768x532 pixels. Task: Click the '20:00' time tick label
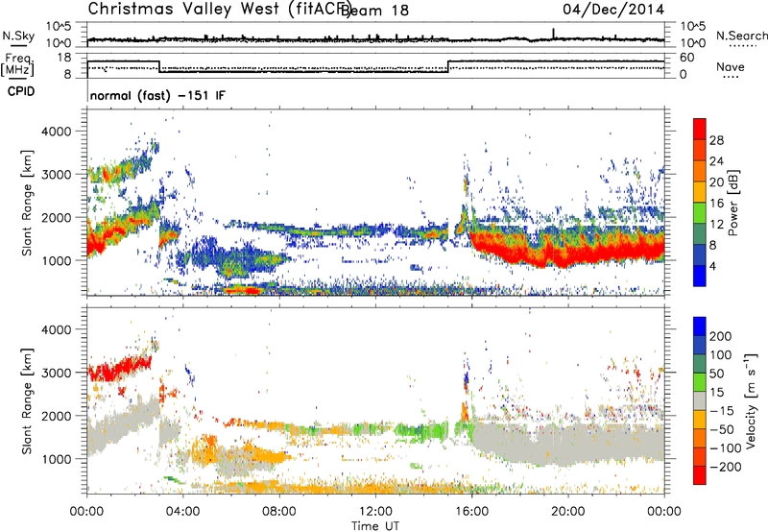[x=567, y=512]
